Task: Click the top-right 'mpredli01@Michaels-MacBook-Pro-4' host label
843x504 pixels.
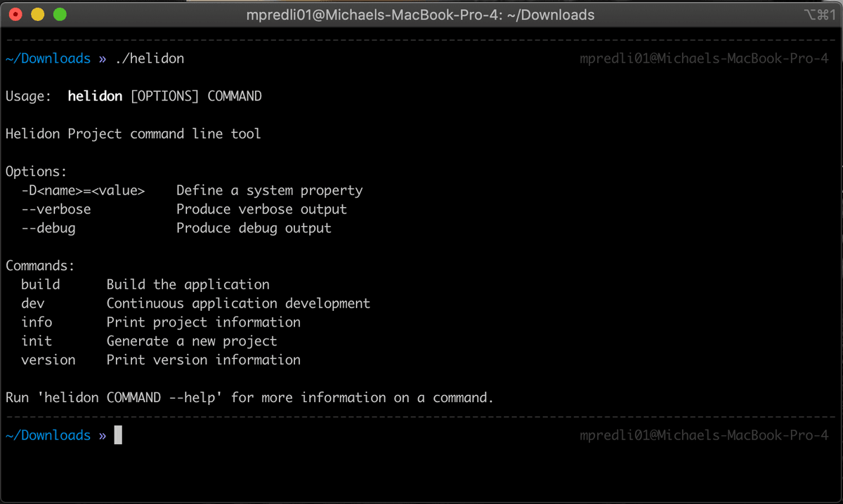Action: click(x=705, y=59)
